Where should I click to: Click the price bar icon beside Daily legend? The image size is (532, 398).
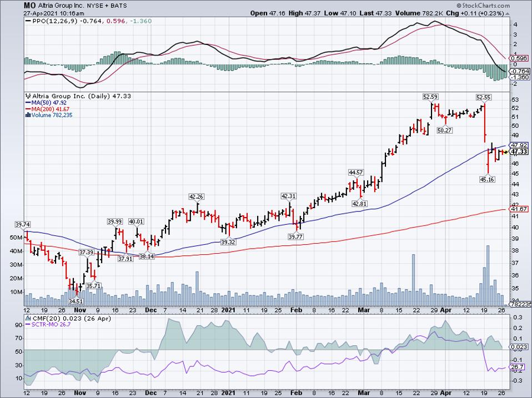click(28, 96)
